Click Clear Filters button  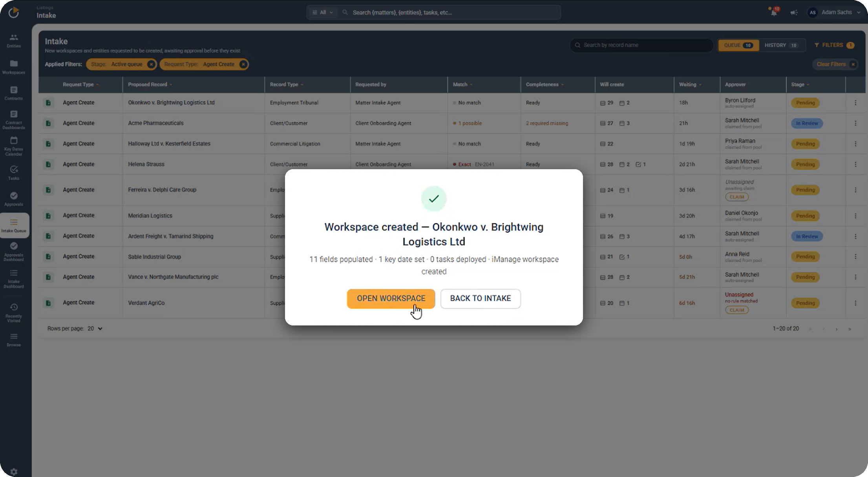[x=835, y=64]
